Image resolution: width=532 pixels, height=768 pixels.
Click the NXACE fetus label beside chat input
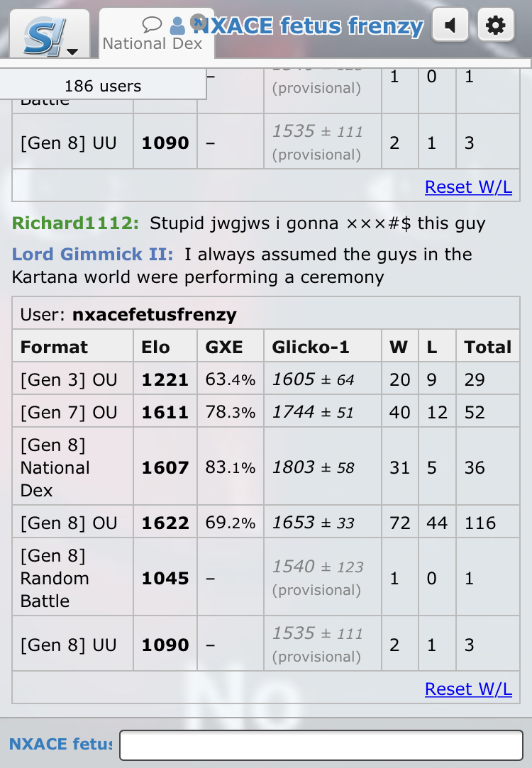tap(60, 744)
